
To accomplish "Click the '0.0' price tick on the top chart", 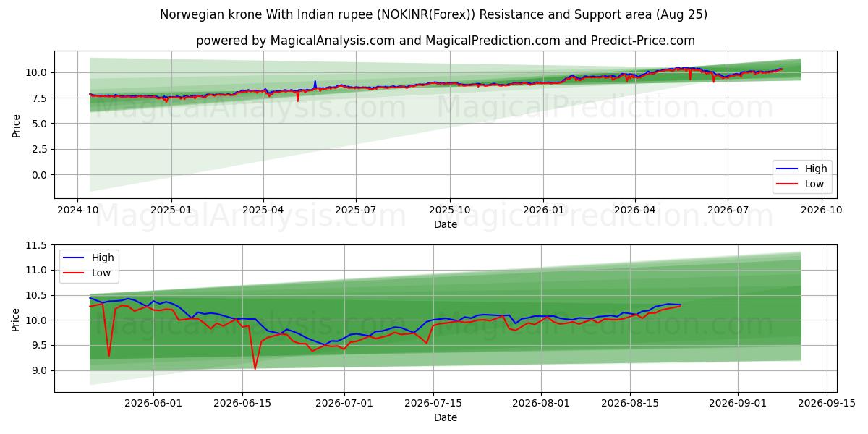I will [x=41, y=175].
